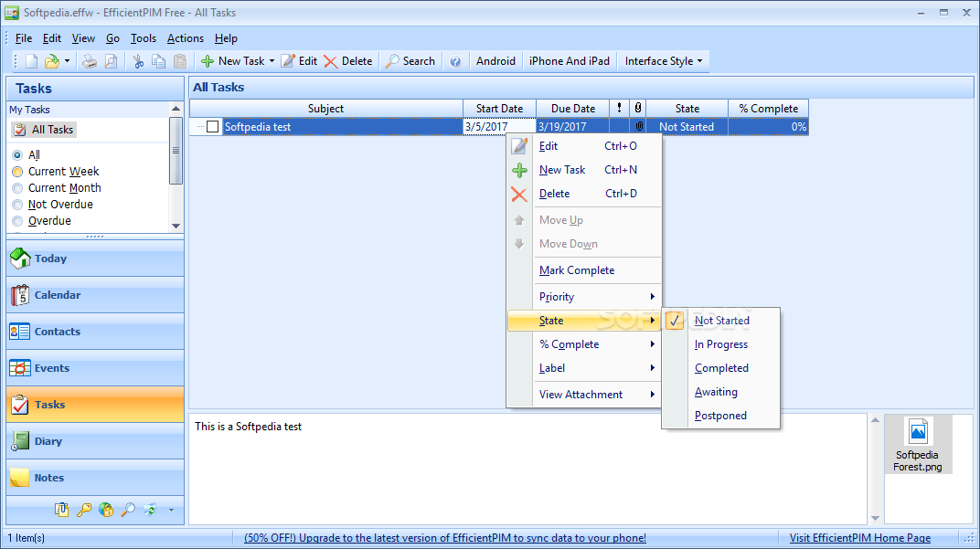Select the Current Month filter radio
Screen dimensions: 980x549
17,188
